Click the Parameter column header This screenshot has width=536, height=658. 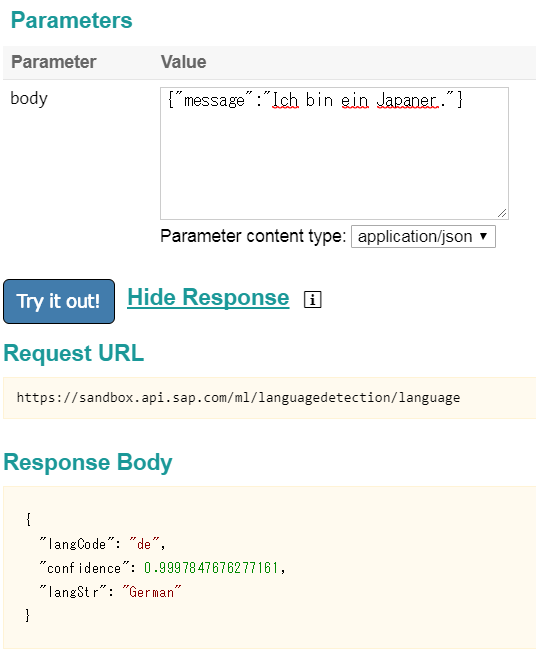pos(54,62)
